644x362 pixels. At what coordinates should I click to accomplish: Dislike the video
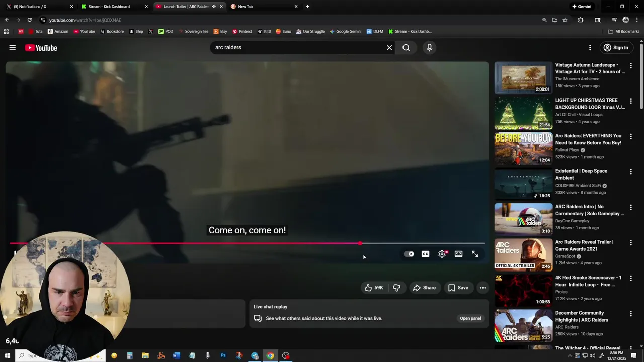396,288
